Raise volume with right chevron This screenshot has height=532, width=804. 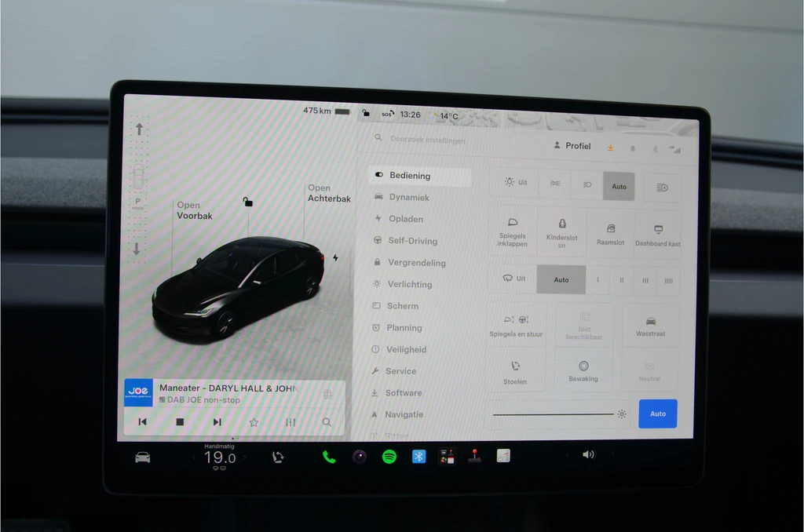(612, 454)
